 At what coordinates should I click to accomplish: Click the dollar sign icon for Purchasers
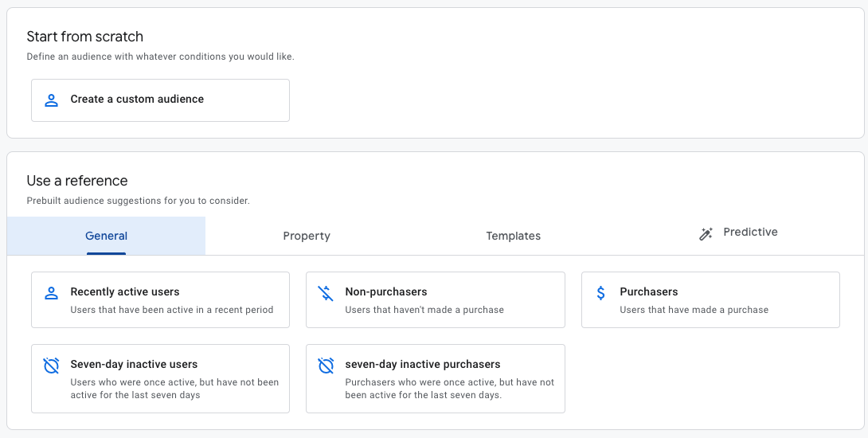click(601, 293)
